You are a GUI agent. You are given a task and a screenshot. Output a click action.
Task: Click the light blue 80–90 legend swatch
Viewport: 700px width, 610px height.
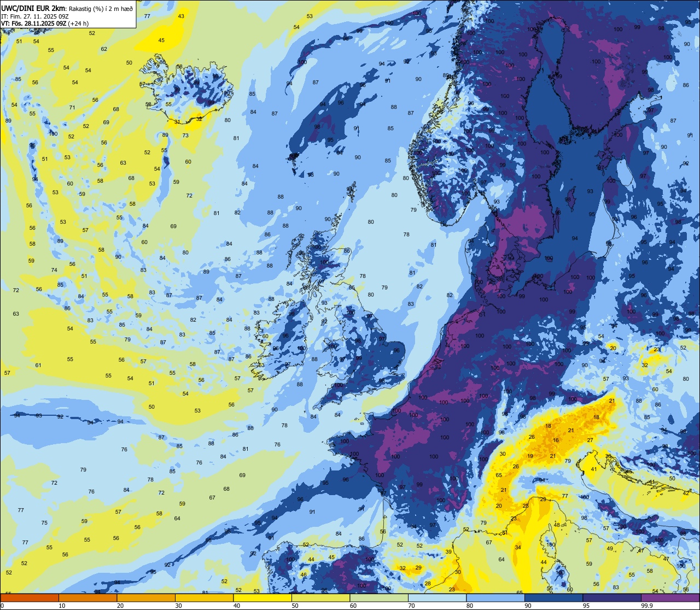pos(495,597)
